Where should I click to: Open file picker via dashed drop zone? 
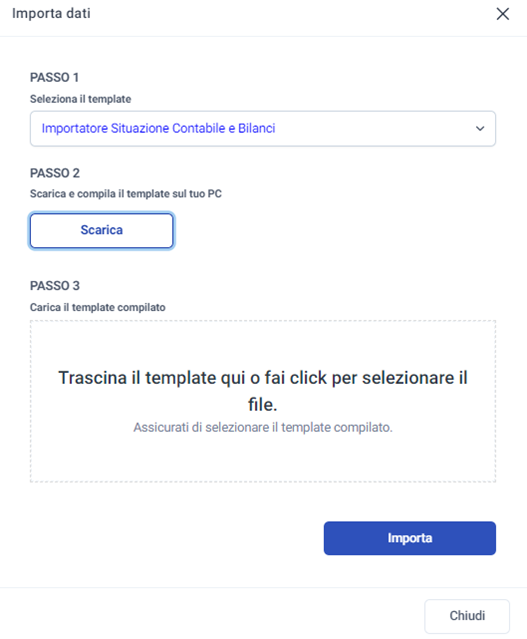point(263,401)
